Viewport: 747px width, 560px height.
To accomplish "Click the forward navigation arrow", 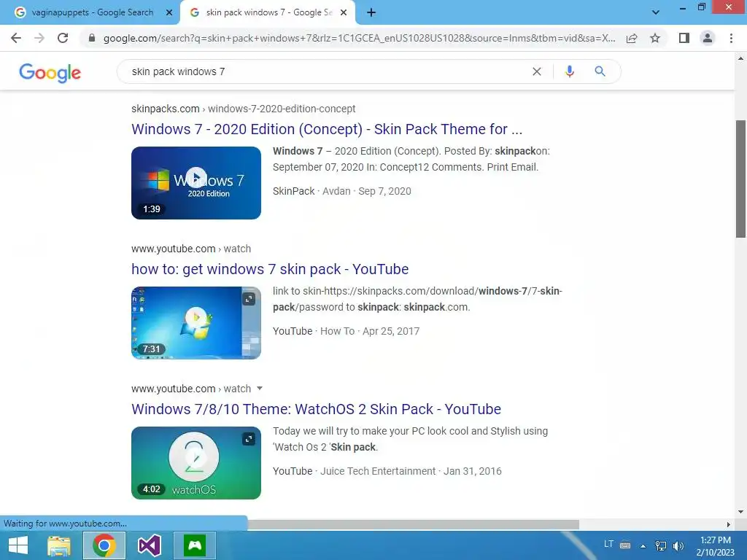I will tap(39, 38).
